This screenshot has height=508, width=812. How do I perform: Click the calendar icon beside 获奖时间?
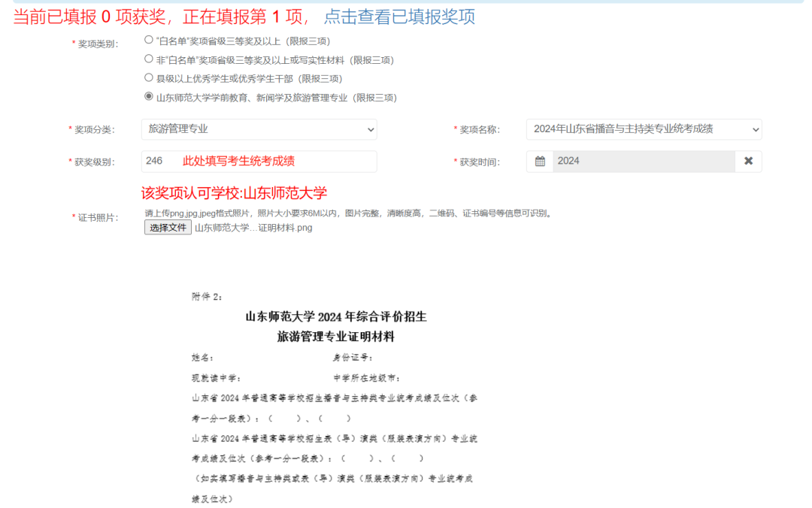click(x=540, y=162)
